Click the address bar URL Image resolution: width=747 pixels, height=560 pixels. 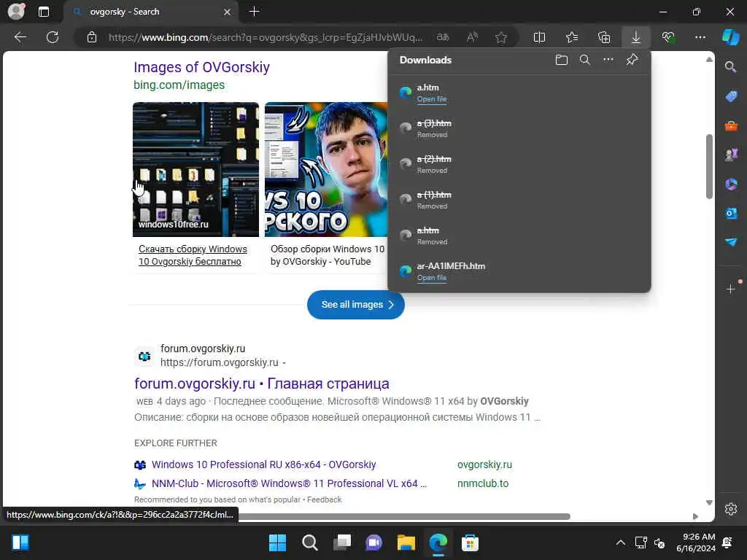266,37
